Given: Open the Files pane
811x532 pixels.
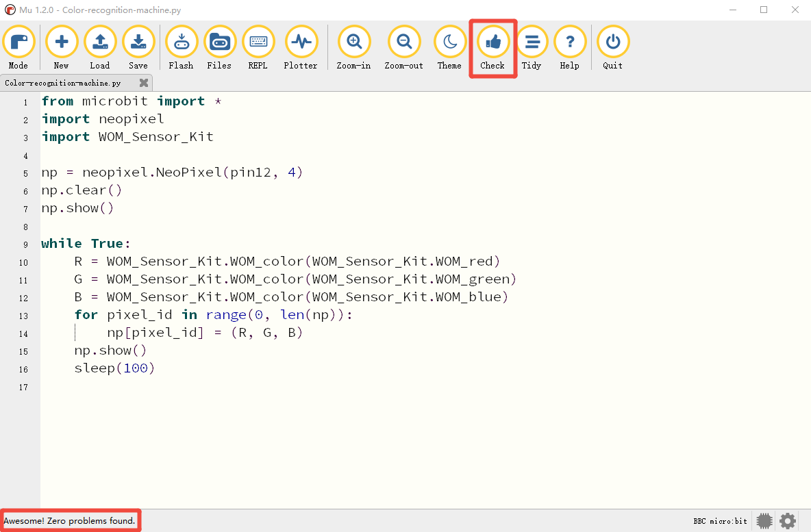Looking at the screenshot, I should point(219,47).
